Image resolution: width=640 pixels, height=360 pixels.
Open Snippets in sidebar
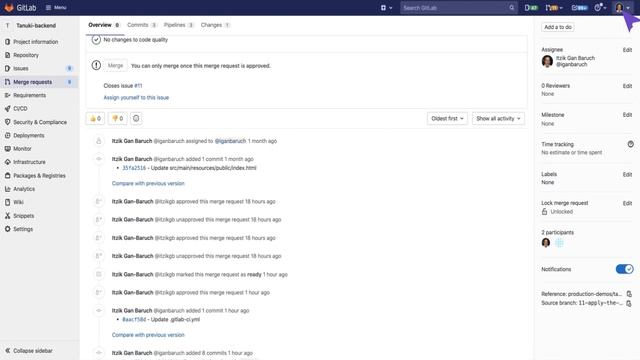click(24, 216)
